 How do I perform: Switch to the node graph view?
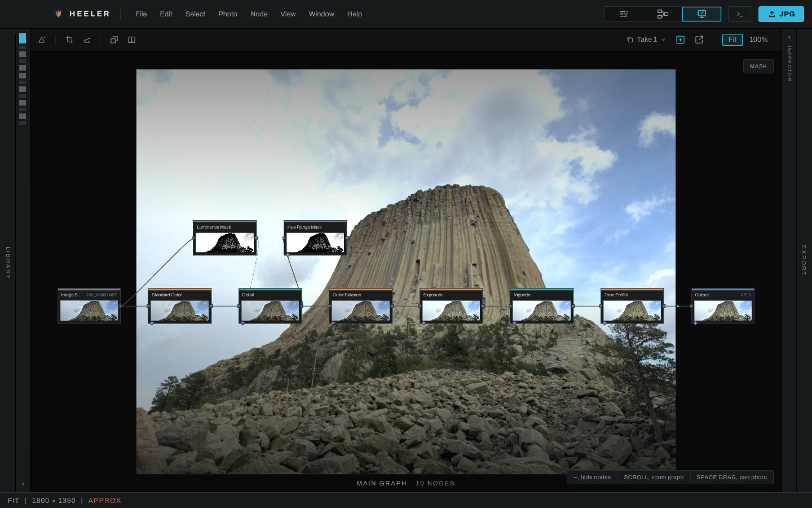[663, 14]
